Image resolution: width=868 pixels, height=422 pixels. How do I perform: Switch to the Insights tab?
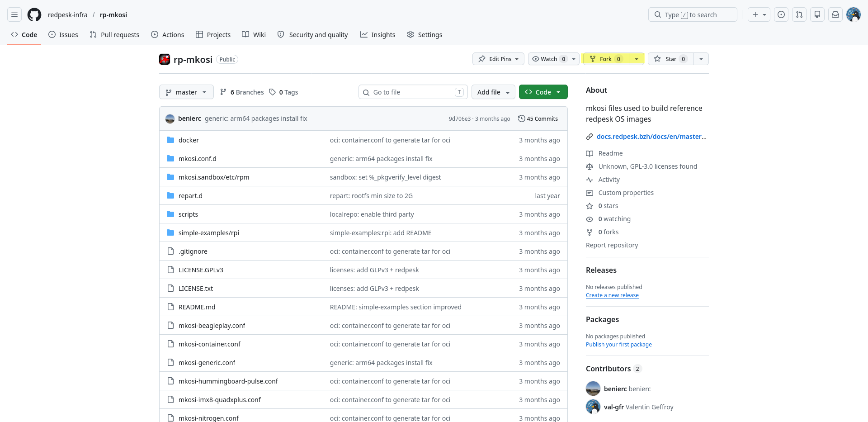click(x=378, y=35)
